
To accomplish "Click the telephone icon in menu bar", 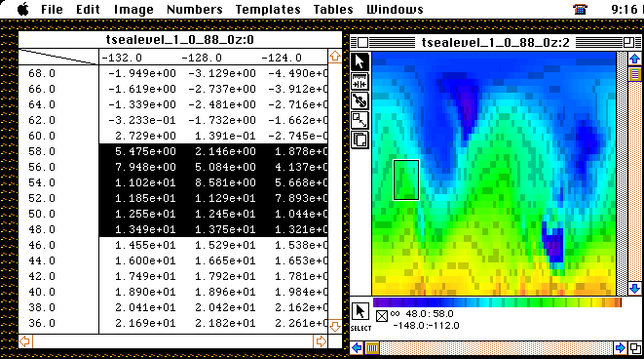I will [x=580, y=9].
